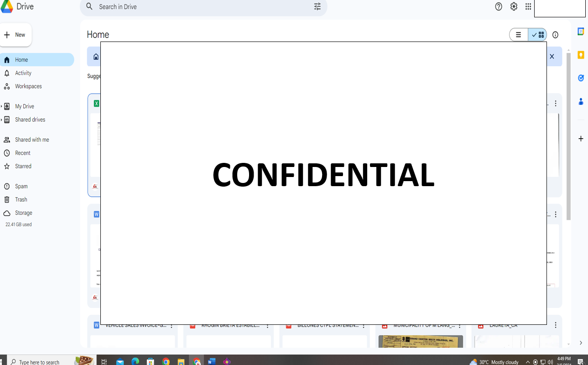Switch to list view layout
The height and width of the screenshot is (365, 588).
pos(518,34)
